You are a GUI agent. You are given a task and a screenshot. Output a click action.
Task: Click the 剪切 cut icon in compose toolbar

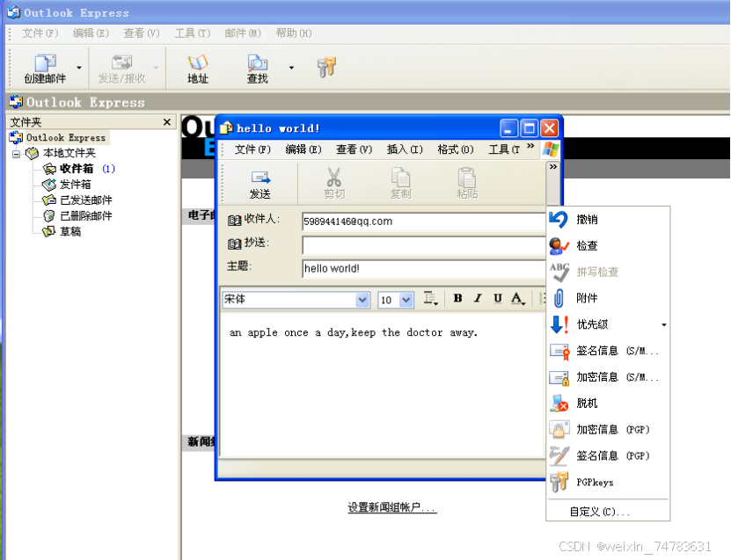334,184
